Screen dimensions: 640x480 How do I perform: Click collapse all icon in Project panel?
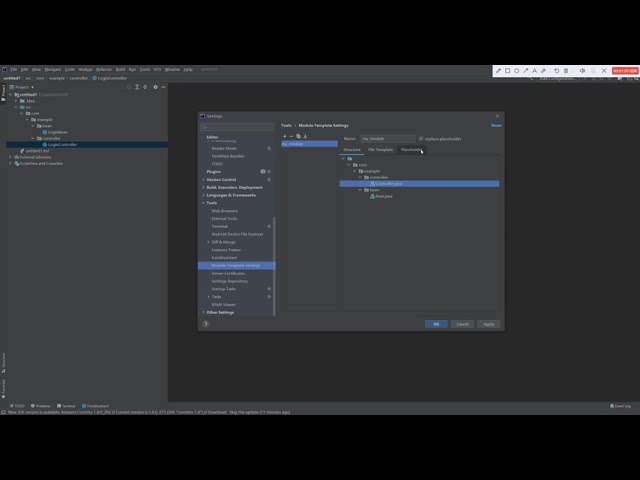(x=145, y=87)
